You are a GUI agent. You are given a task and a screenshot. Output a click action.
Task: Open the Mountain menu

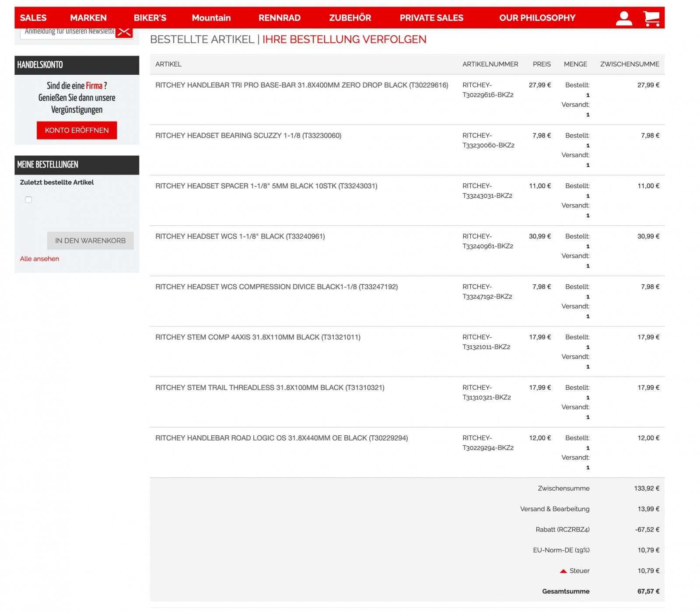pyautogui.click(x=211, y=18)
